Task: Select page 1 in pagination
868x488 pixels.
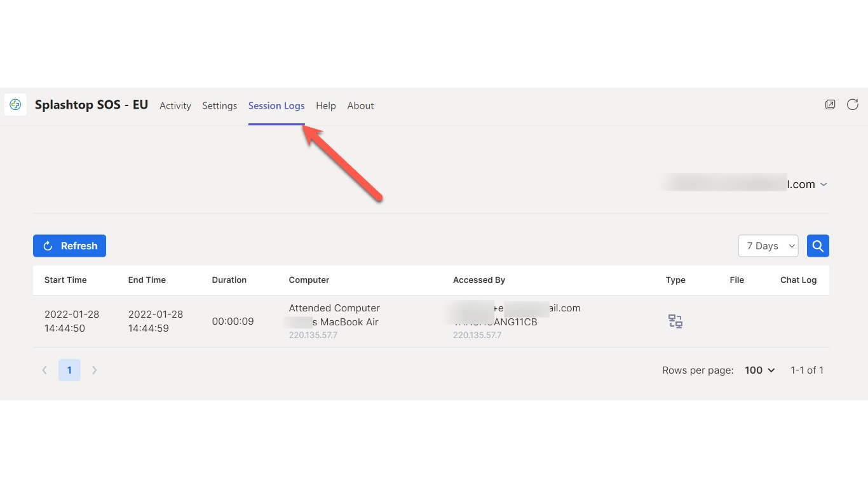Action: coord(69,370)
